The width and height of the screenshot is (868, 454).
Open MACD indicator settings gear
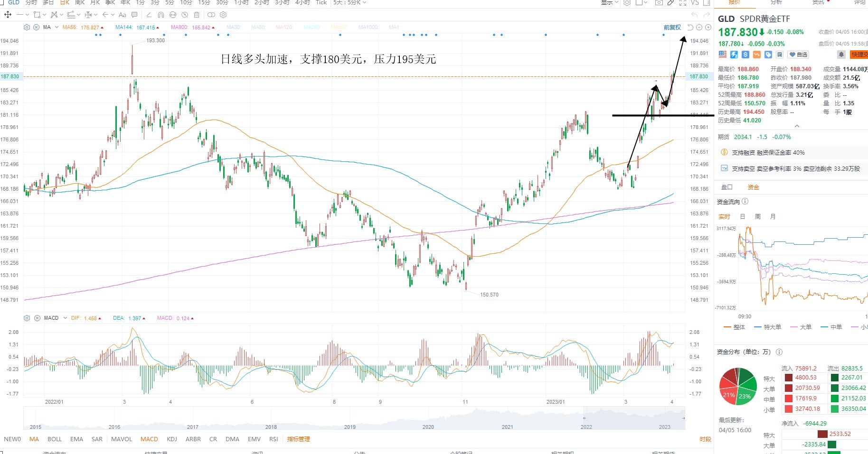(x=27, y=318)
